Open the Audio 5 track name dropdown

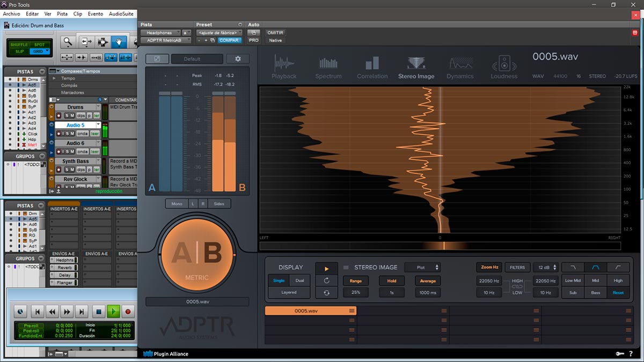pos(98,125)
